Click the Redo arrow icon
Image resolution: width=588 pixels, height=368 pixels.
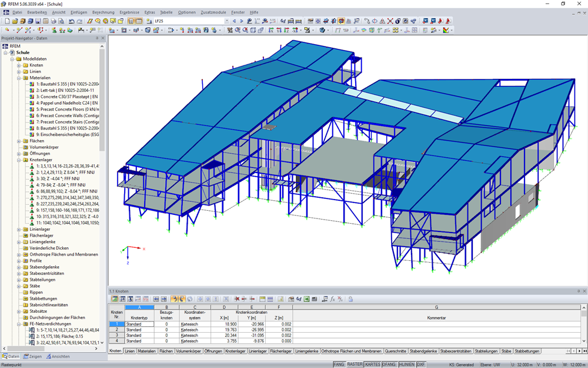pos(79,22)
